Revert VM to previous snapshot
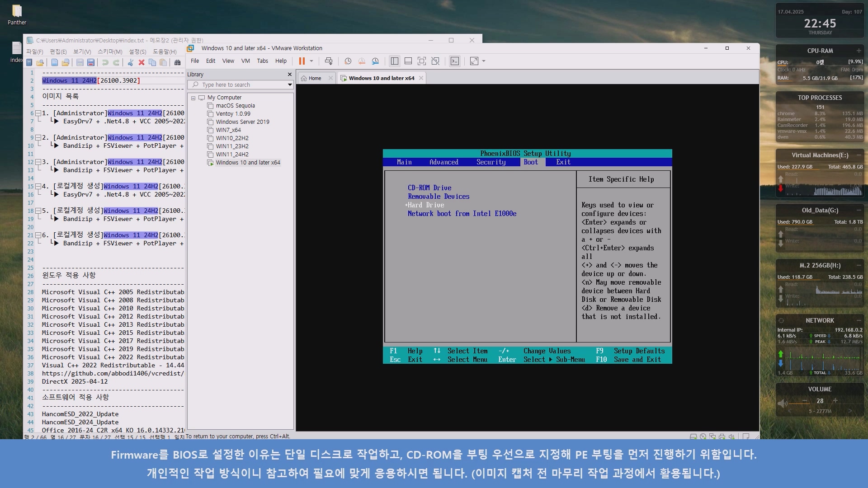The image size is (868, 488). tap(362, 61)
